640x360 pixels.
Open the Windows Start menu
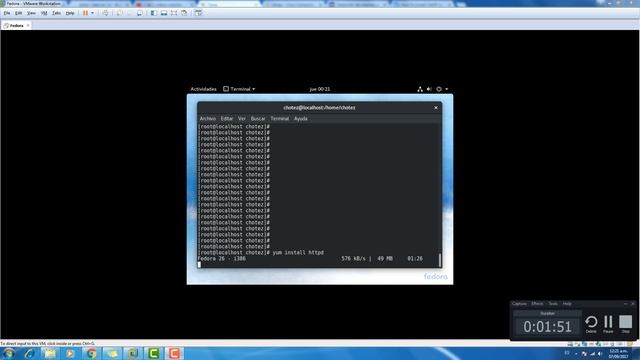pos(9,353)
